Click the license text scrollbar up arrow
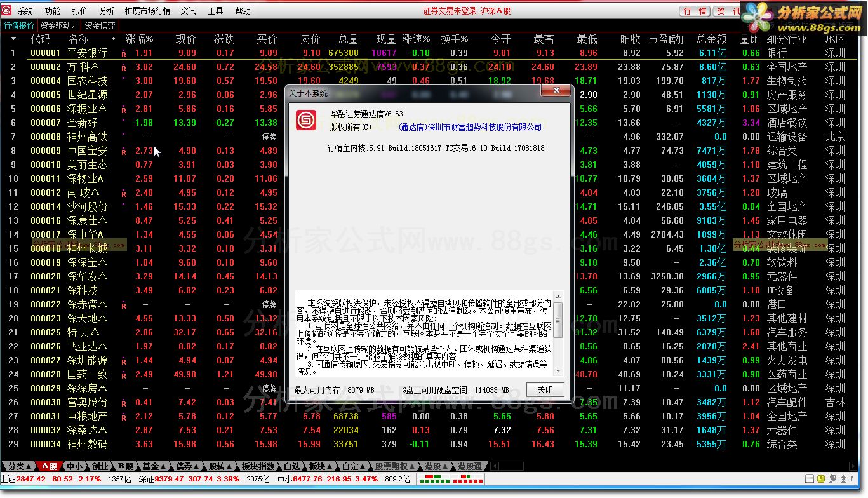Image resolution: width=868 pixels, height=498 pixels. click(x=558, y=296)
